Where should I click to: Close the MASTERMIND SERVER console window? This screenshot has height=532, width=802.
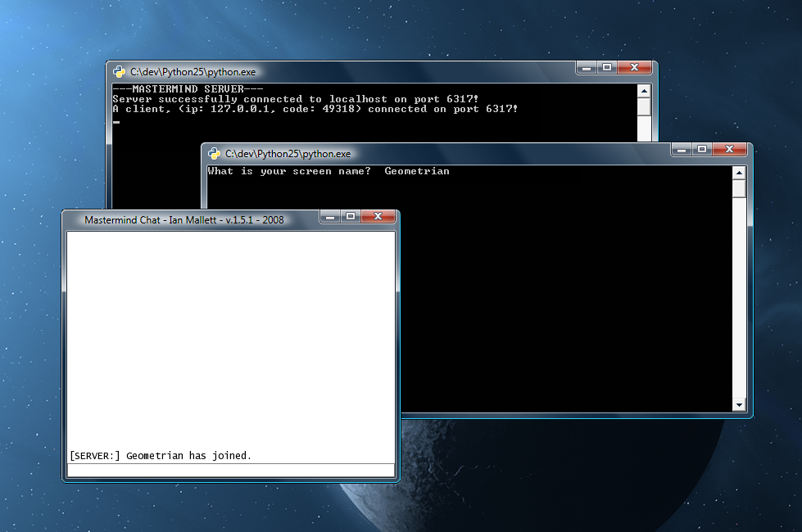635,68
